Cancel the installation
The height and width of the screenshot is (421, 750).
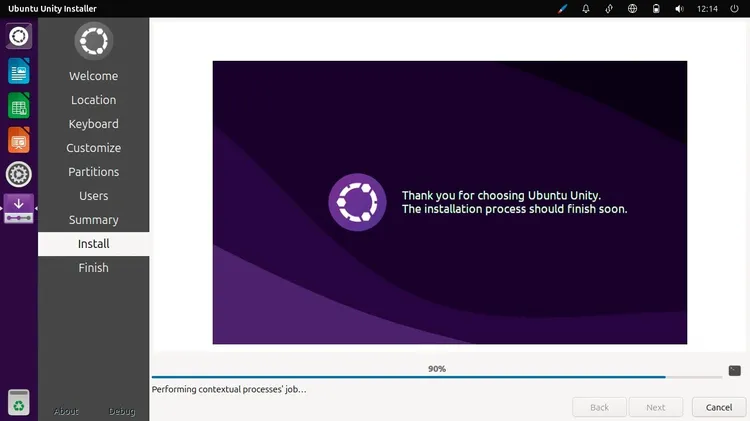coord(719,407)
